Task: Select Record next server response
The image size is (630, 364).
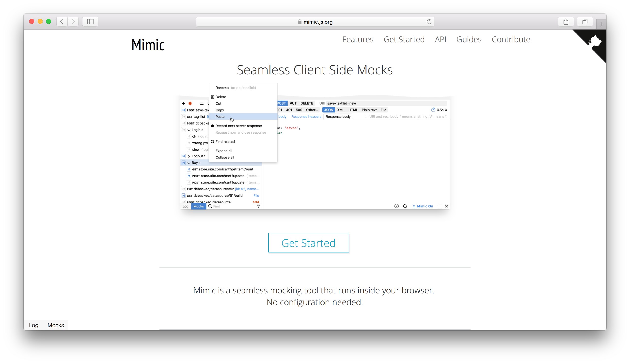Action: [243, 126]
